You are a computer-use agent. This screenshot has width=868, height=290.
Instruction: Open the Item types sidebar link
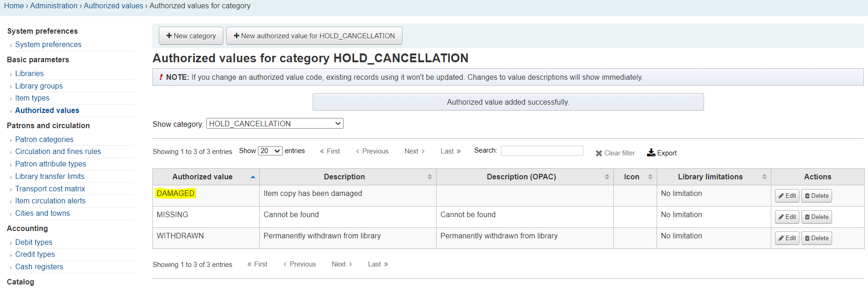tap(32, 98)
